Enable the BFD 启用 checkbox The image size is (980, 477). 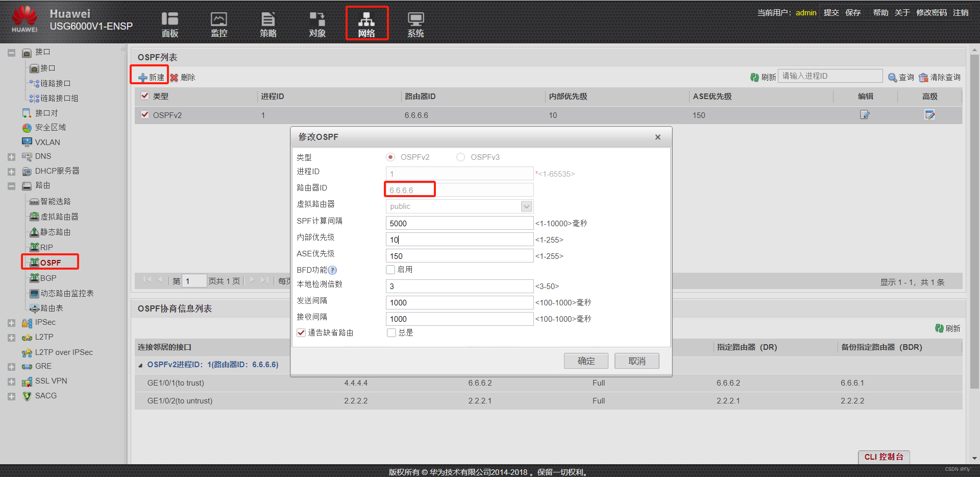coord(391,270)
